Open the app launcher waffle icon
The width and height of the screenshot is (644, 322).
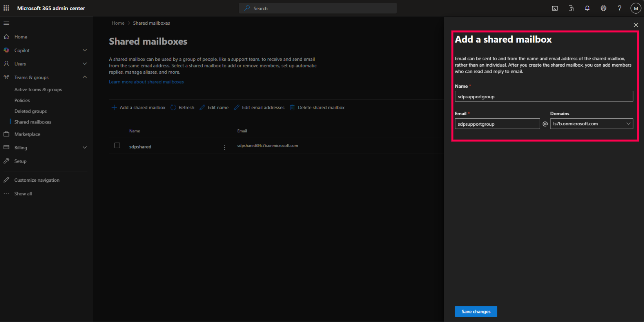point(6,8)
